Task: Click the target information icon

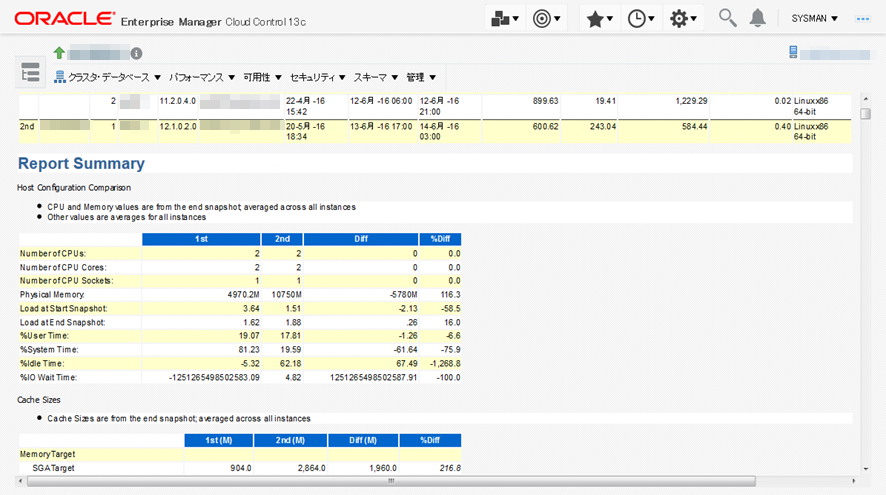Action: [136, 53]
